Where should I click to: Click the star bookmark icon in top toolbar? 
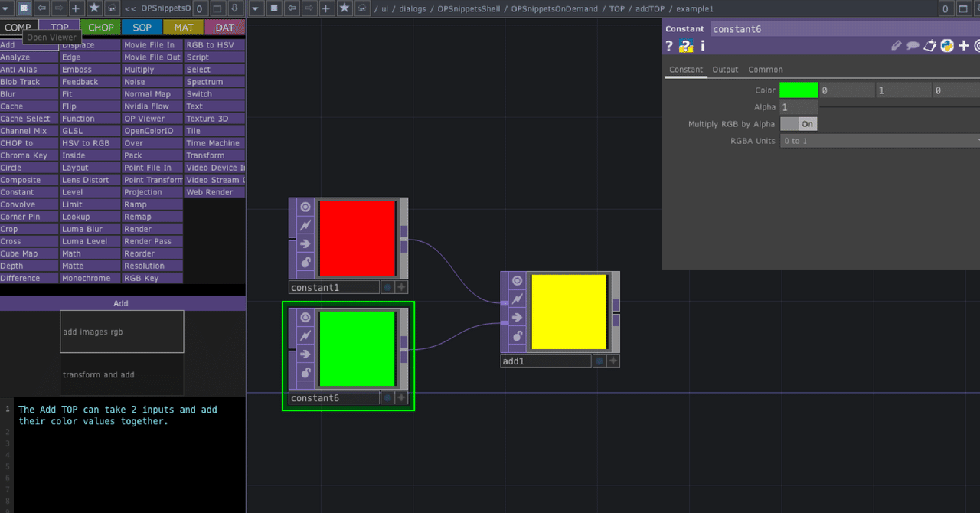point(94,8)
